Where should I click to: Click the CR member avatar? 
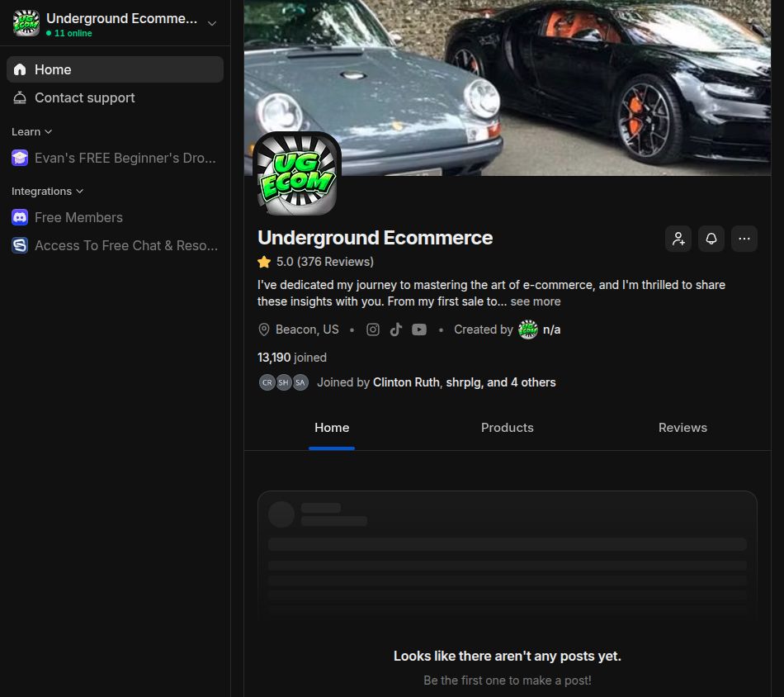coord(267,382)
